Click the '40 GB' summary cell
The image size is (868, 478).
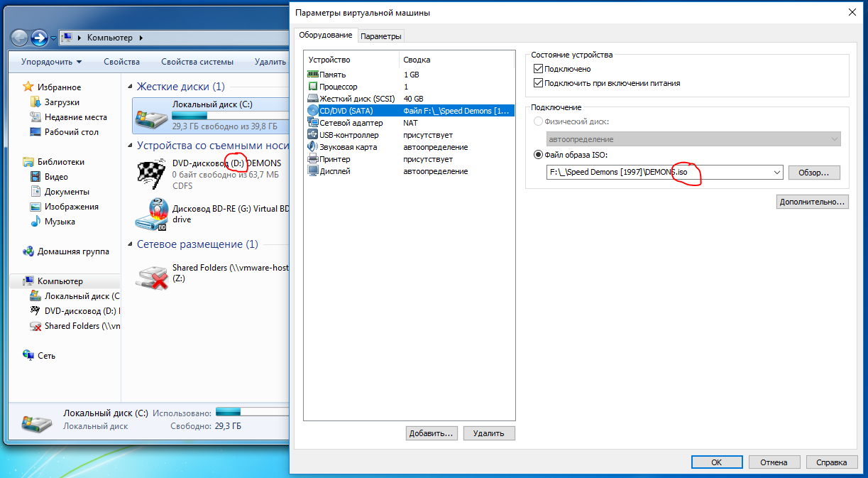coord(414,99)
